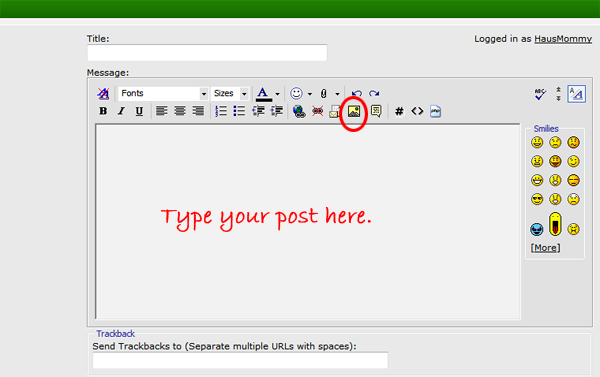Click inside the Message text area
The width and height of the screenshot is (600, 377).
coord(308,221)
